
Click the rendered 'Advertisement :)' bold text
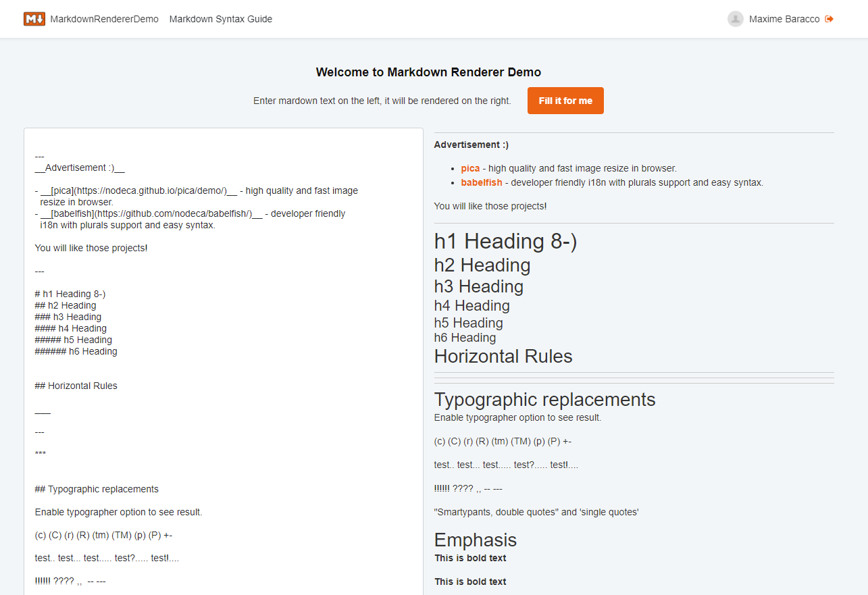(471, 145)
